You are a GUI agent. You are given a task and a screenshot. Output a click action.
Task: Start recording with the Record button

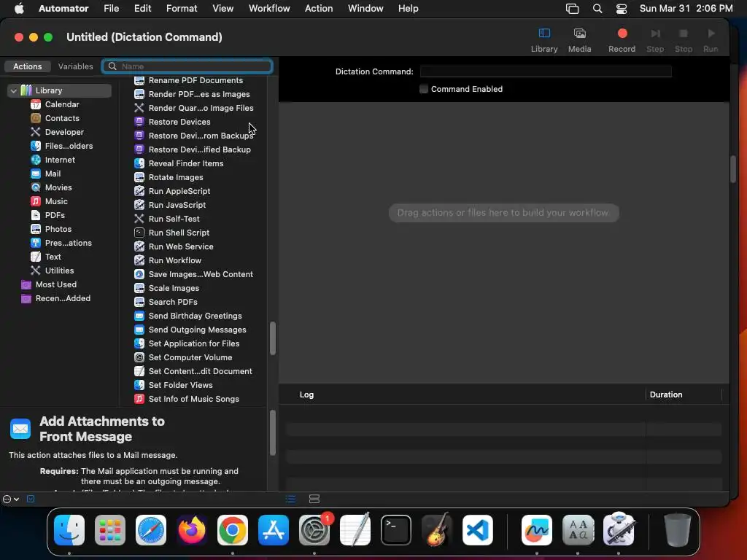622,40
